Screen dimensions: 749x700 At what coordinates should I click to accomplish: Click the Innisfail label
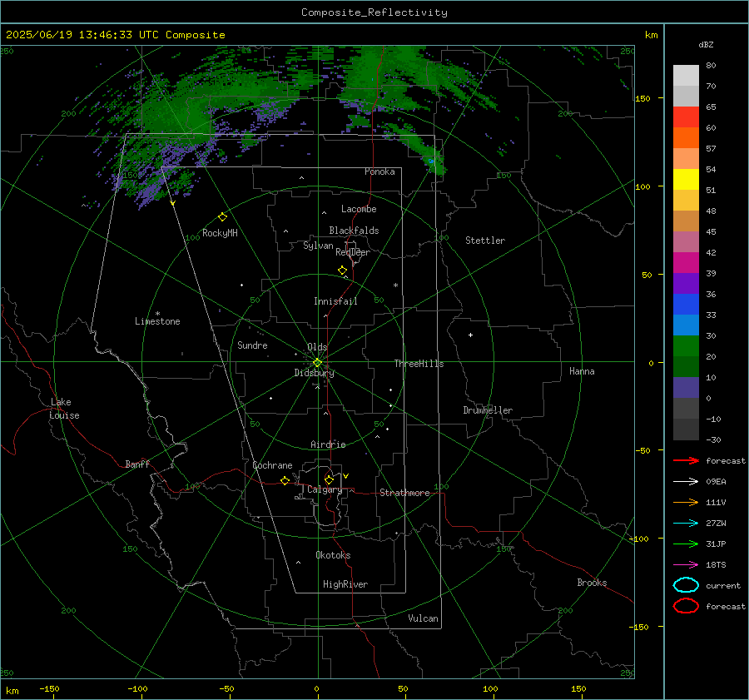[x=336, y=301]
